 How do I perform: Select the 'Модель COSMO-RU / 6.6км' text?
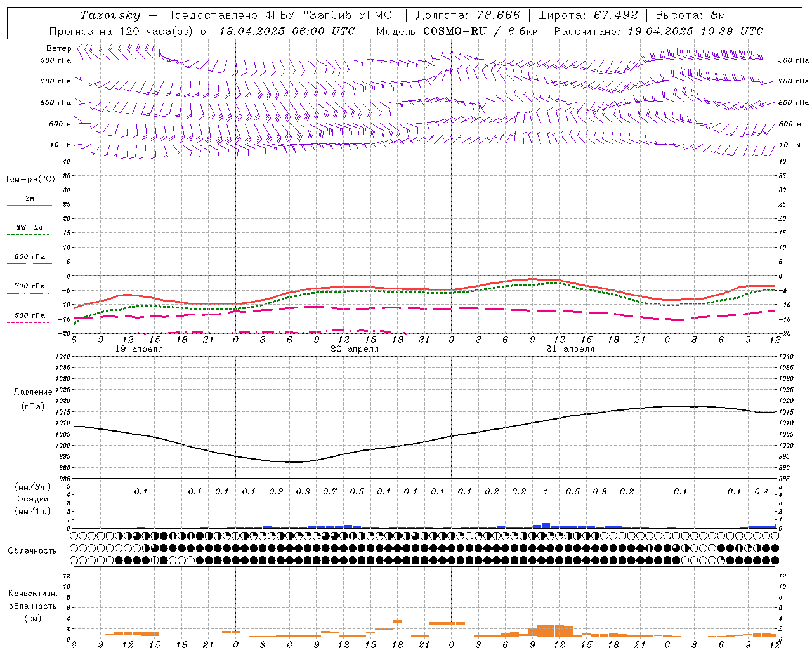click(456, 31)
